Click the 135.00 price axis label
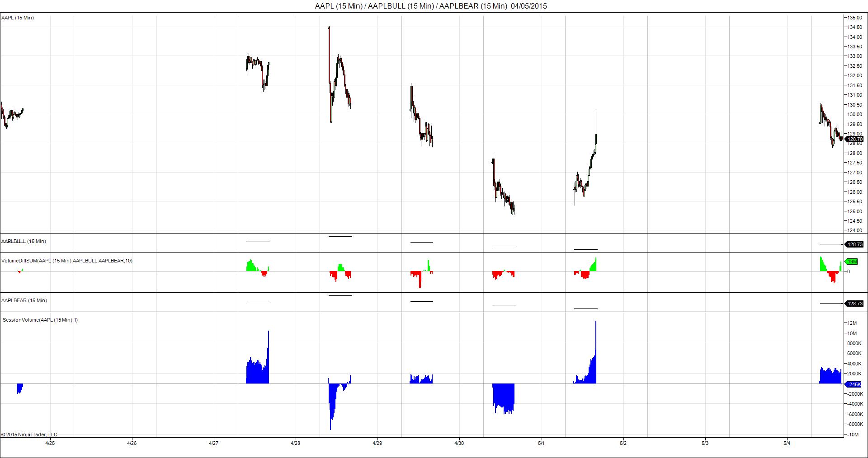The image size is (868, 458). click(x=854, y=18)
